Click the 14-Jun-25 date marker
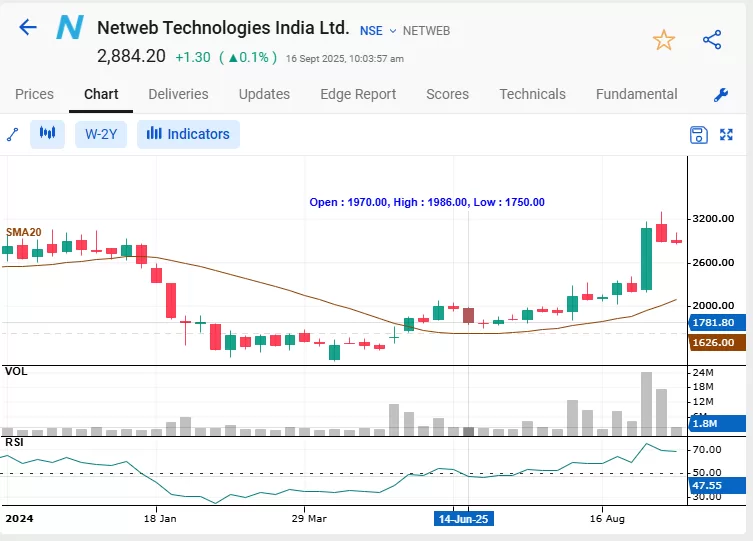This screenshot has height=541, width=753. (x=463, y=519)
